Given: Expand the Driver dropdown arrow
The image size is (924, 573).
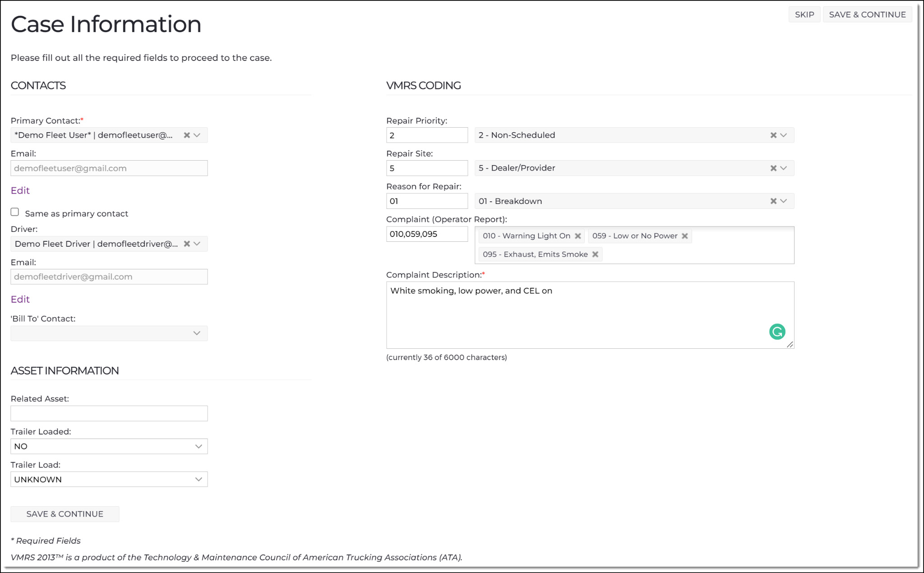Looking at the screenshot, I should tap(197, 244).
